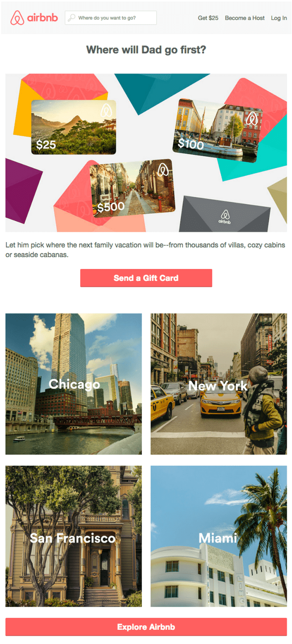The image size is (292, 644).
Task: Open the Get $25 link
Action: coord(208,18)
